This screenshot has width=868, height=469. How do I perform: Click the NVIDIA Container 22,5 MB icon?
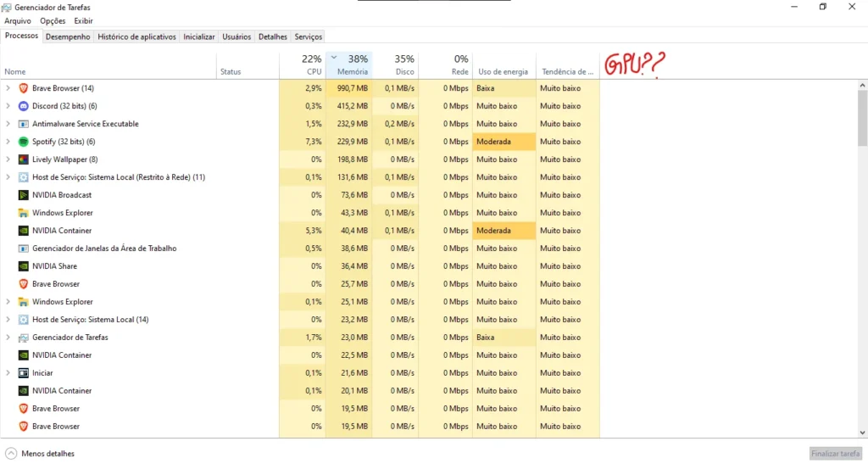(23, 355)
